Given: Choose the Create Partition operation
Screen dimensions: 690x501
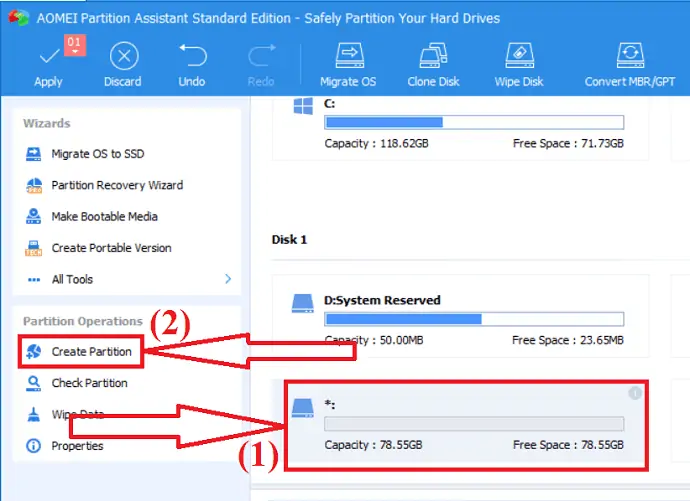Looking at the screenshot, I should 92,351.
